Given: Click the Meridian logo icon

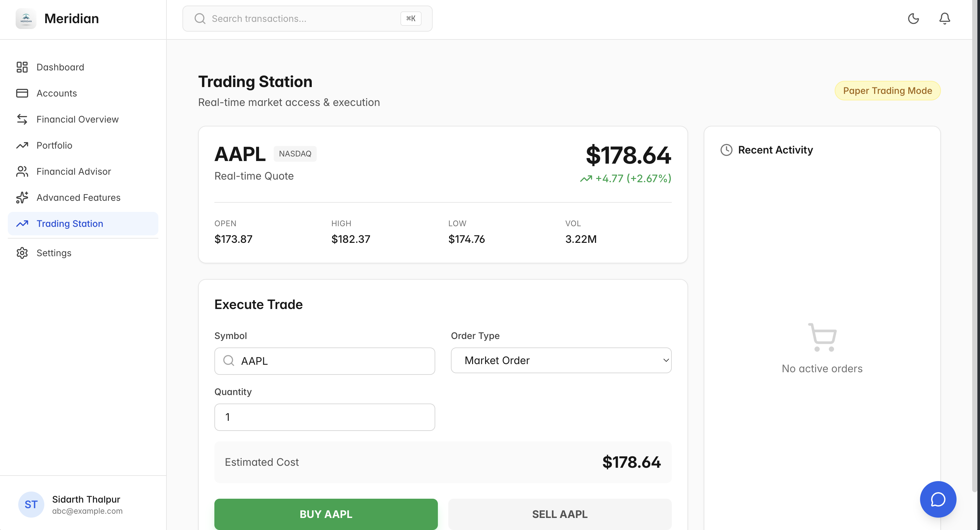Looking at the screenshot, I should (26, 18).
